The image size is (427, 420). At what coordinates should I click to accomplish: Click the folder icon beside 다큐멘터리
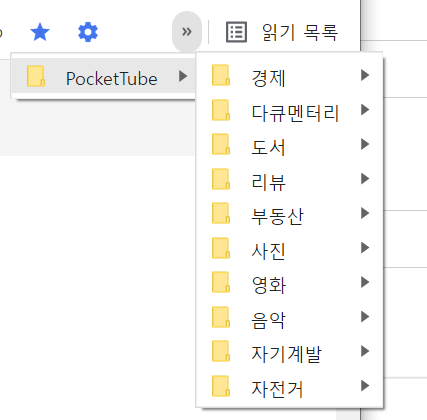tap(221, 110)
